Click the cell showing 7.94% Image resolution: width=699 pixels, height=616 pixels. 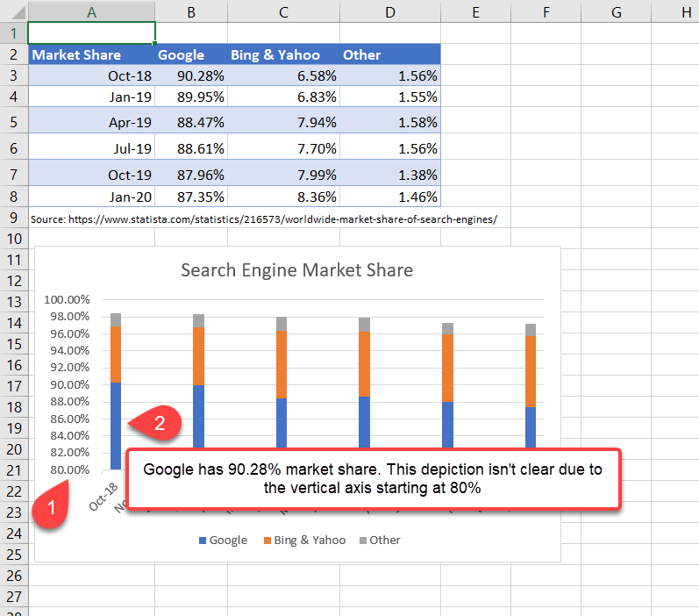283,122
